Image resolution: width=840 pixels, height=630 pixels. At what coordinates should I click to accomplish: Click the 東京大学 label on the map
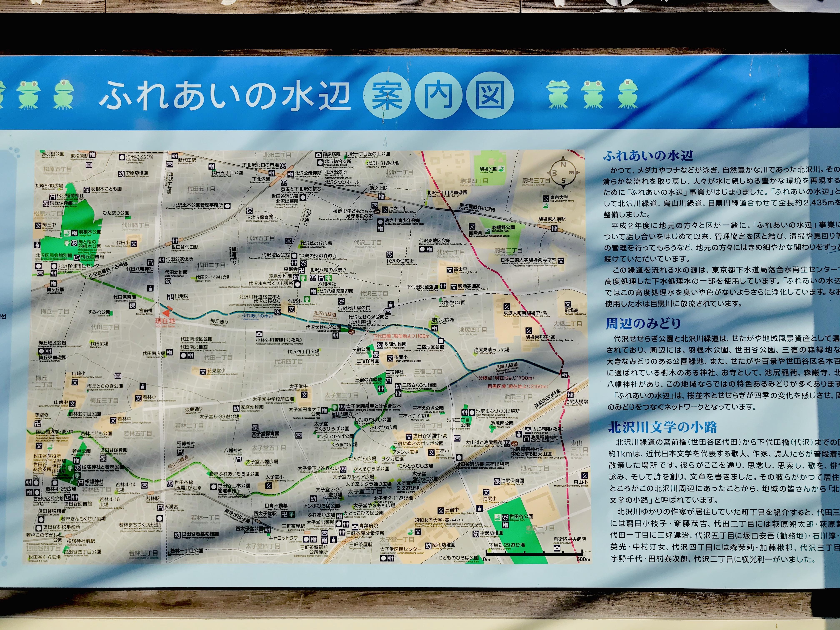559,198
